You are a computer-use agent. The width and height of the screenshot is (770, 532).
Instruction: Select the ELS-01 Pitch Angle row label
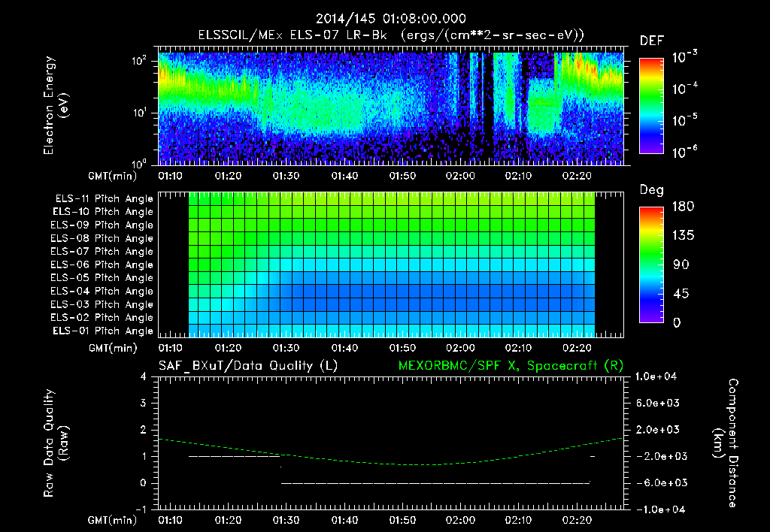(x=102, y=331)
